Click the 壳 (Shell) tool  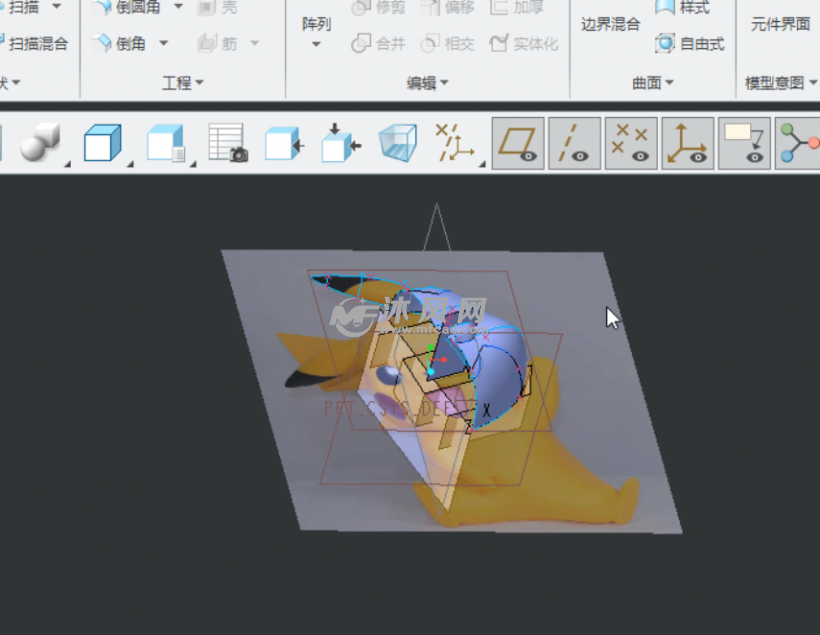(218, 7)
